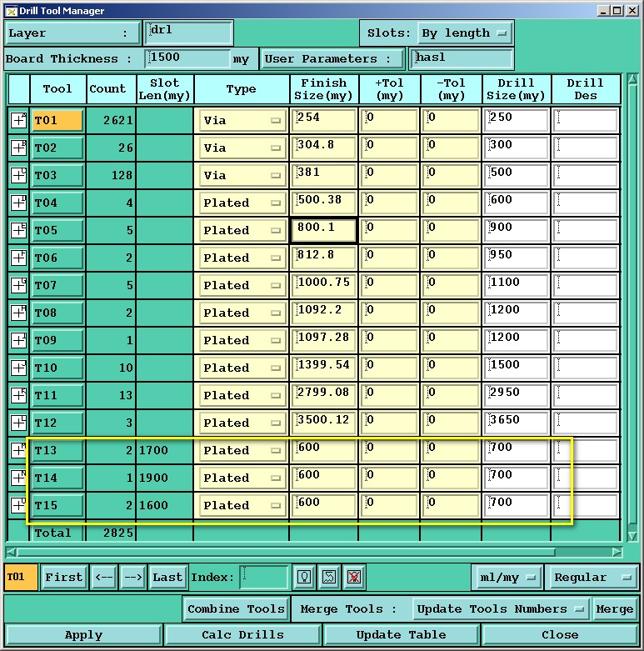Expand the T04 row plus icon
Image resolution: width=644 pixels, height=651 pixels.
(x=18, y=203)
